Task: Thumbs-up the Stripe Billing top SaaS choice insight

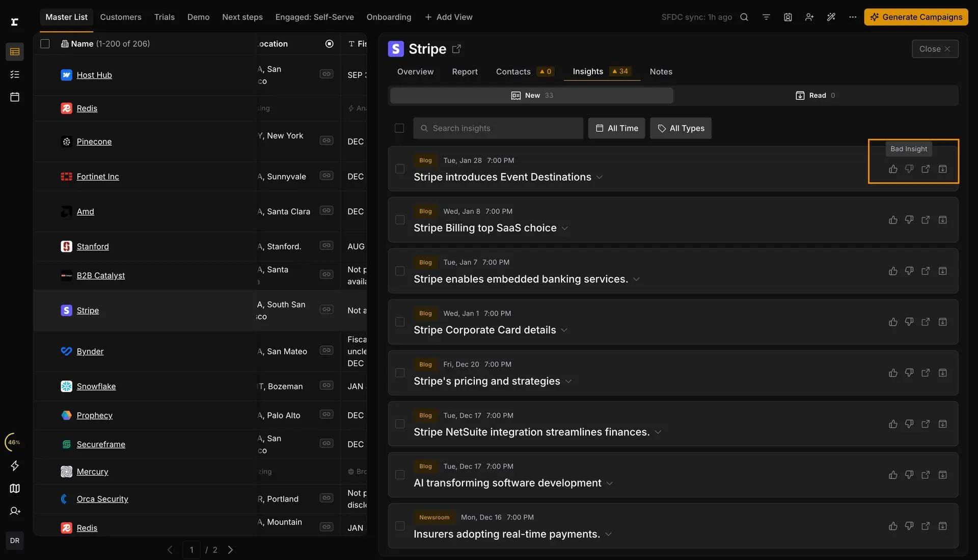Action: pos(893,220)
